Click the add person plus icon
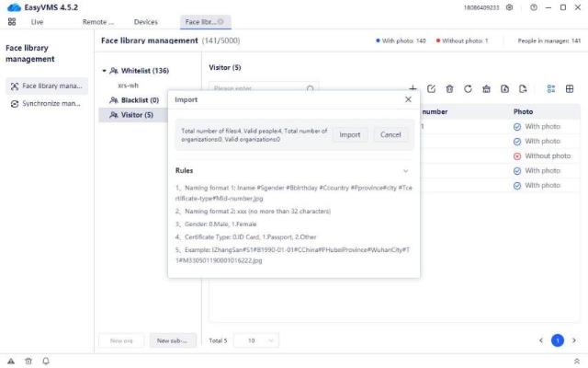588x368 pixels. [x=413, y=88]
